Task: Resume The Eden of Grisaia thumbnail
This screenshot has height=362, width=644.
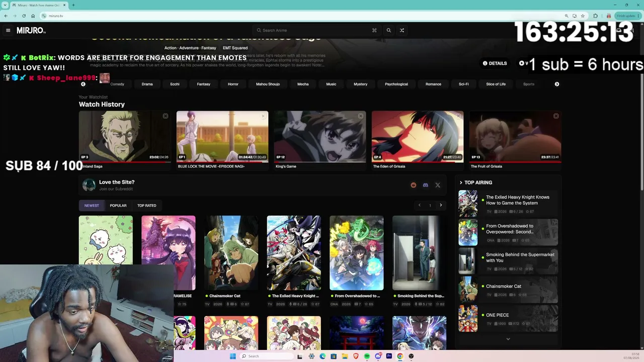Action: coord(418,137)
